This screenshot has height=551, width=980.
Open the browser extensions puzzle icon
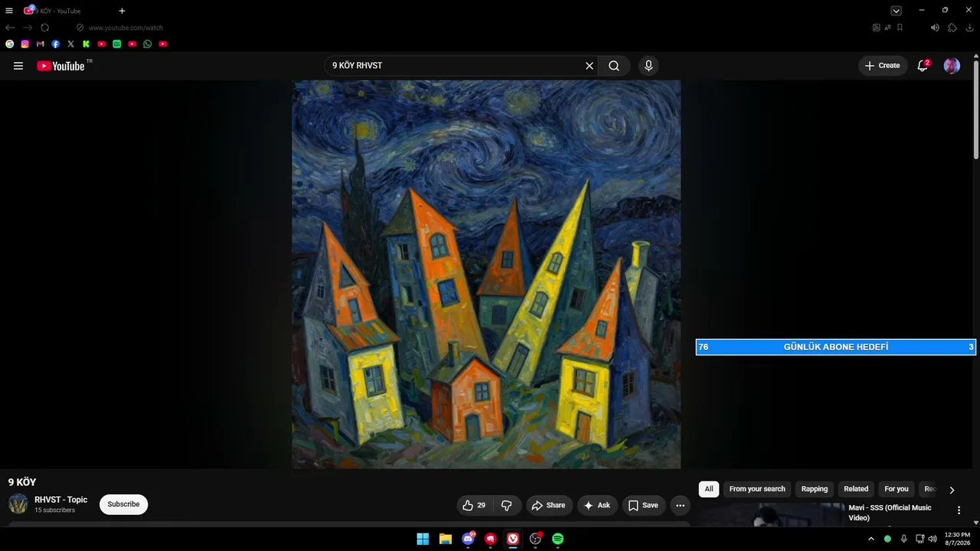pyautogui.click(x=952, y=28)
